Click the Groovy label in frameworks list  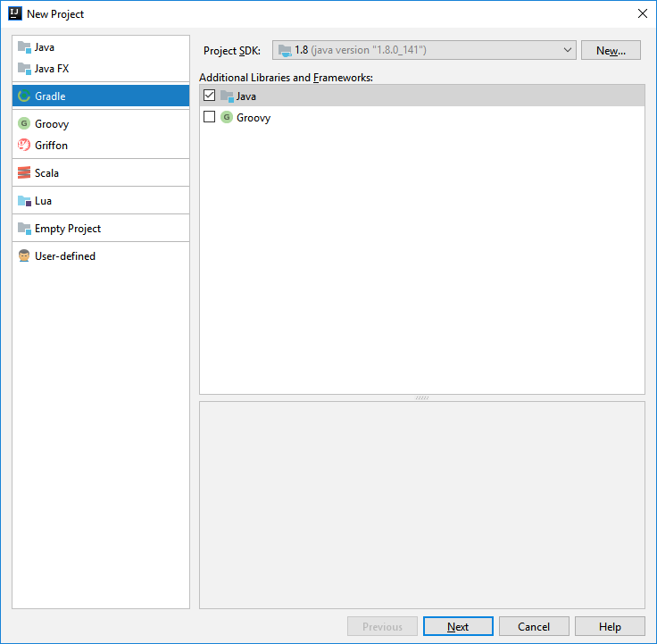254,118
